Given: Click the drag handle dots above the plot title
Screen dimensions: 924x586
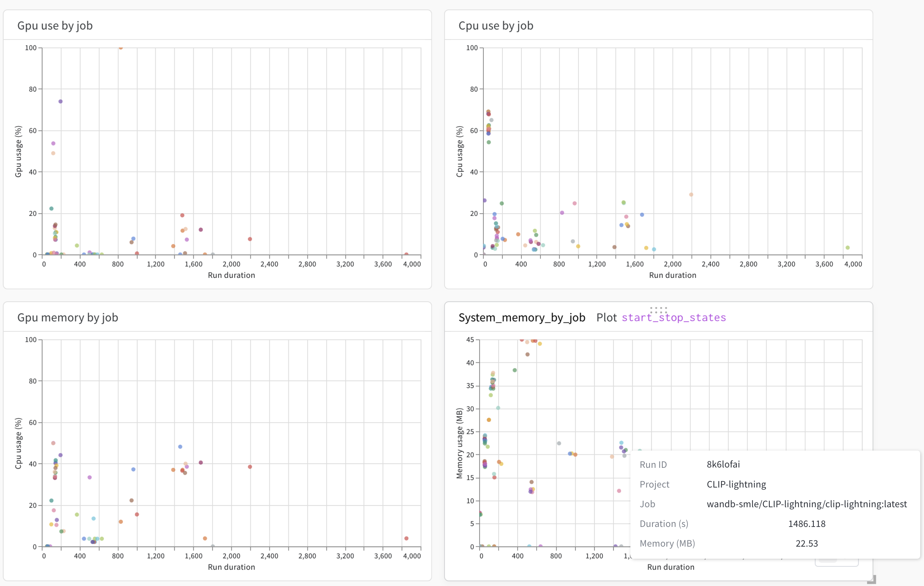Looking at the screenshot, I should pyautogui.click(x=658, y=310).
